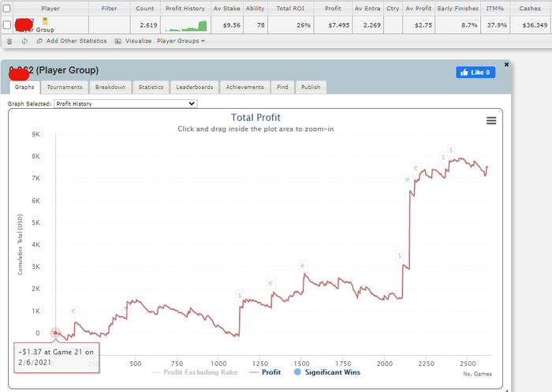The height and width of the screenshot is (392, 552).
Task: Click the € marker near game 1500
Action: [302, 266]
